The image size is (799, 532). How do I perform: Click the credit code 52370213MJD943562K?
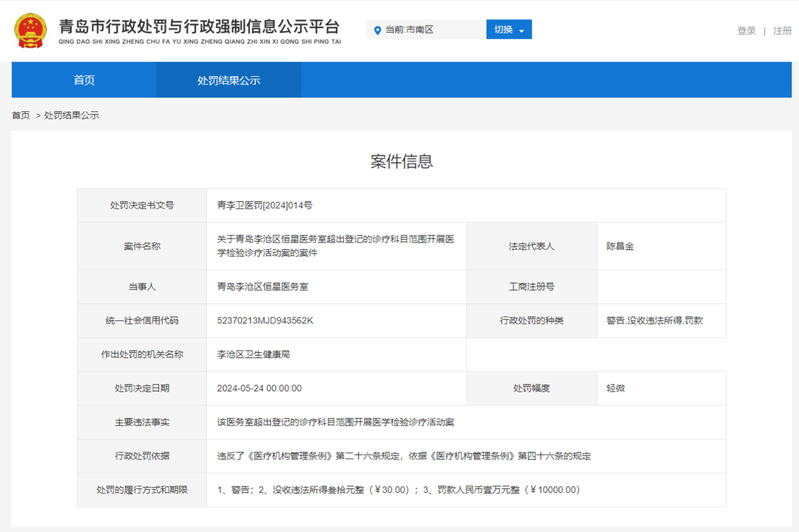[x=265, y=320]
